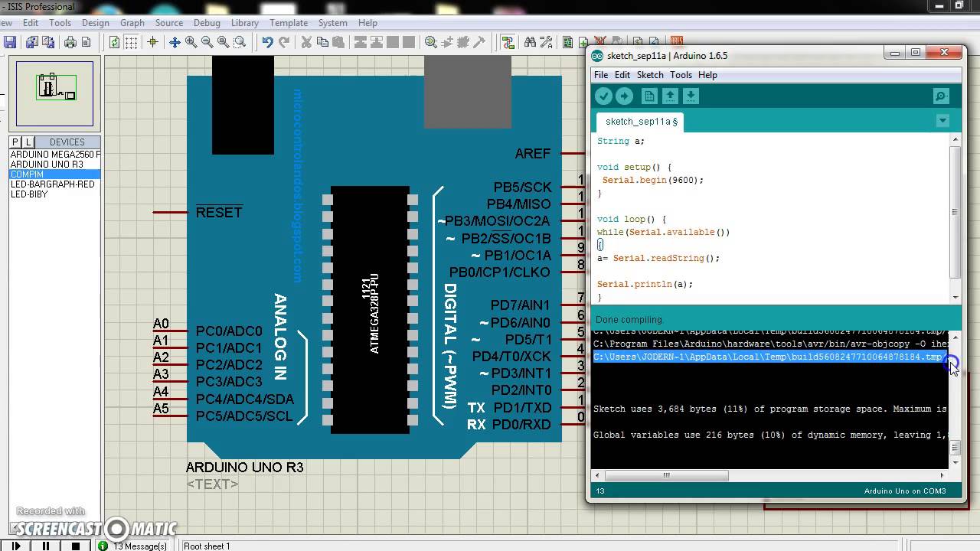The width and height of the screenshot is (980, 551).
Task: Select COMPIM in device list
Action: [x=55, y=174]
